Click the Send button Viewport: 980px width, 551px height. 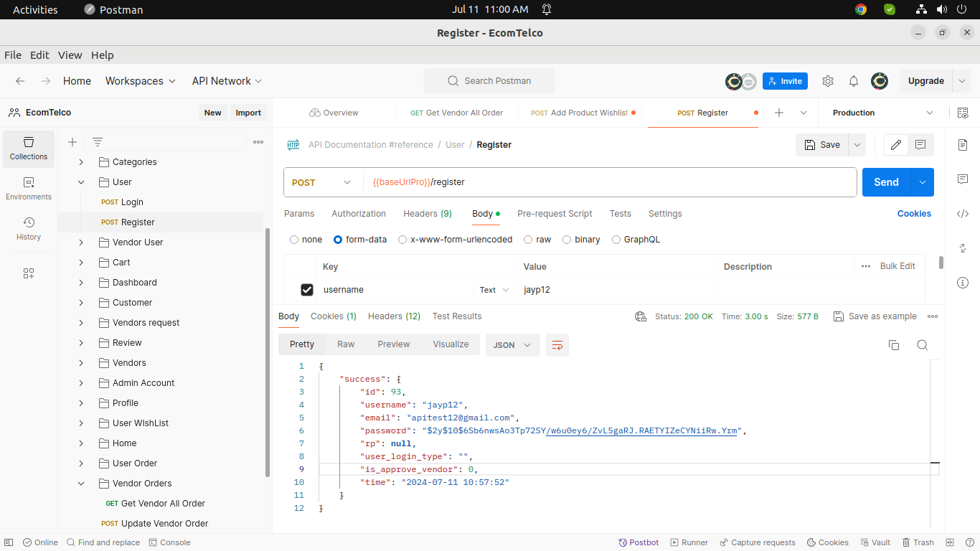pyautogui.click(x=886, y=182)
